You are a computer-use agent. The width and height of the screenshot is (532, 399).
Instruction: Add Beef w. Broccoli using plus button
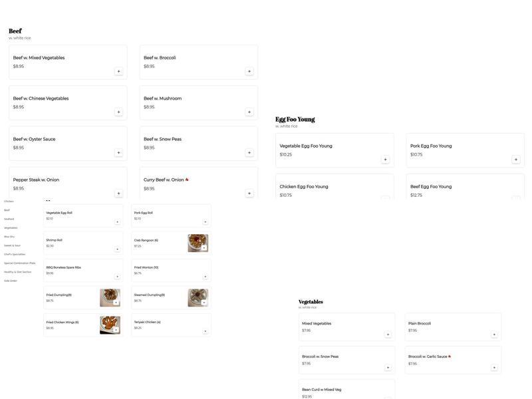click(x=249, y=71)
